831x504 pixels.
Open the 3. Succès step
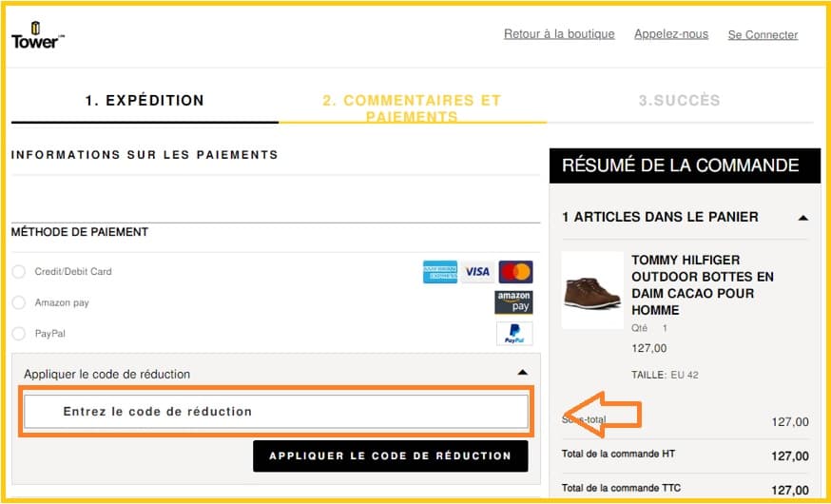click(679, 101)
